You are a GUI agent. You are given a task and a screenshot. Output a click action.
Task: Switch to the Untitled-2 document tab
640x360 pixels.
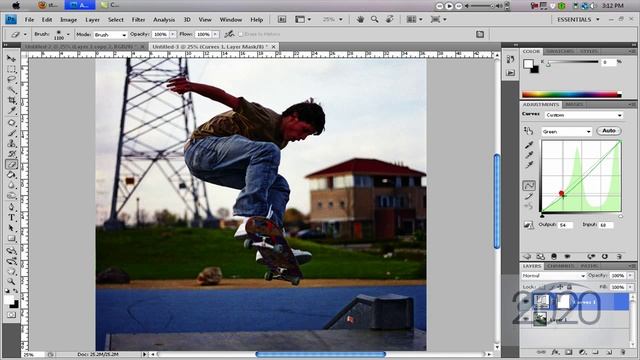coord(84,47)
